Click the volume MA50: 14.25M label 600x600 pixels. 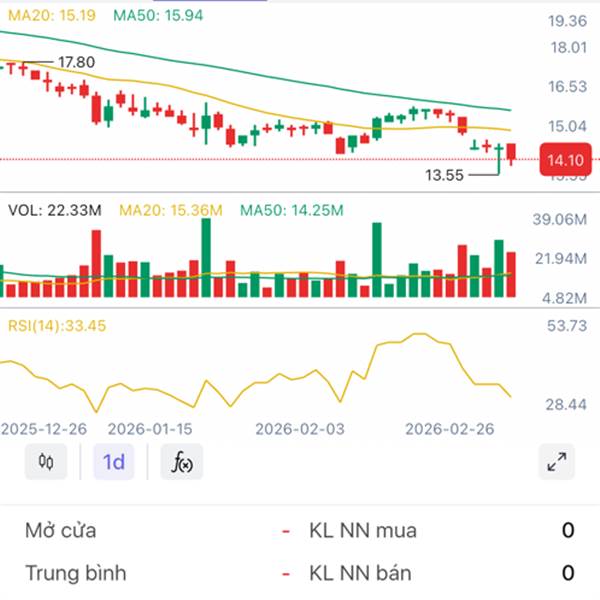click(x=292, y=210)
